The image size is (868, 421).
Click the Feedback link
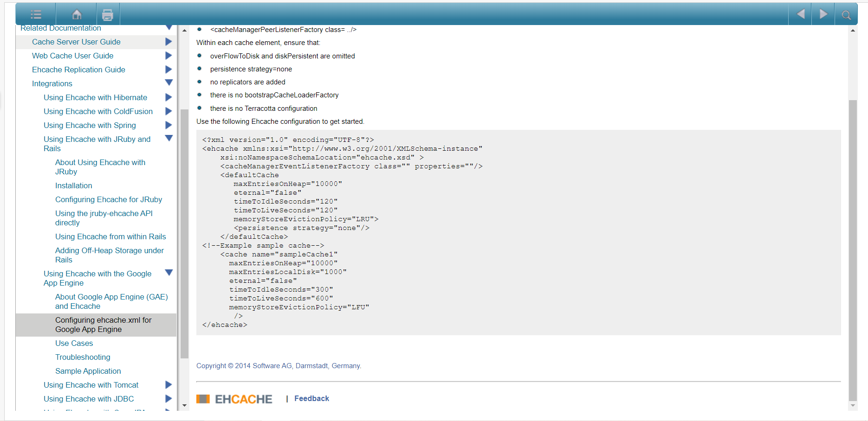click(311, 399)
